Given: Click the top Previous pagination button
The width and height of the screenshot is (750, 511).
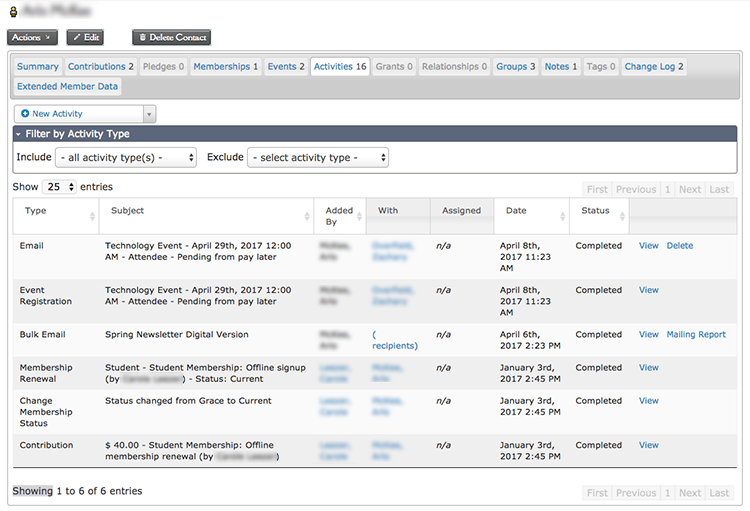Looking at the screenshot, I should point(636,189).
